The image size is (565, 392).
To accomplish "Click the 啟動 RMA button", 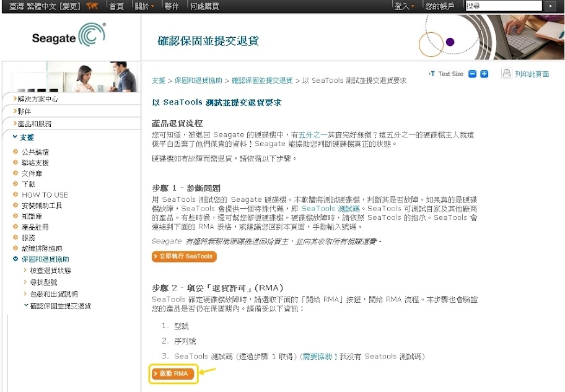I will 173,373.
